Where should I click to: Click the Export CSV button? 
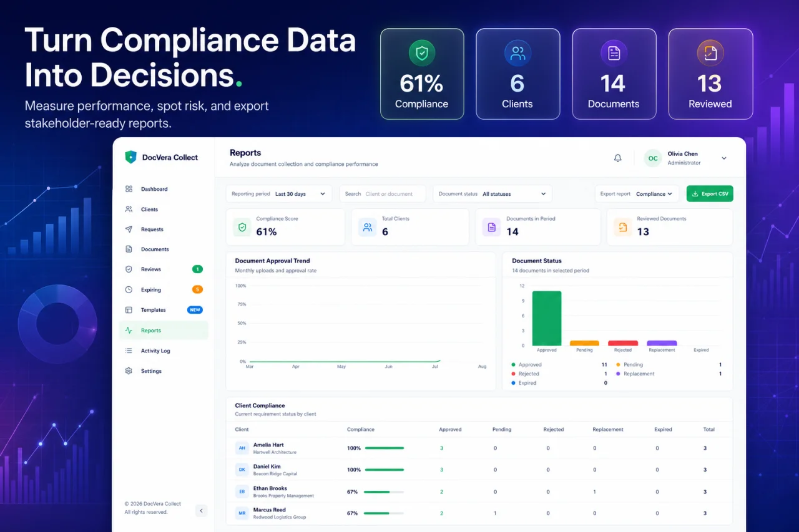click(x=710, y=194)
